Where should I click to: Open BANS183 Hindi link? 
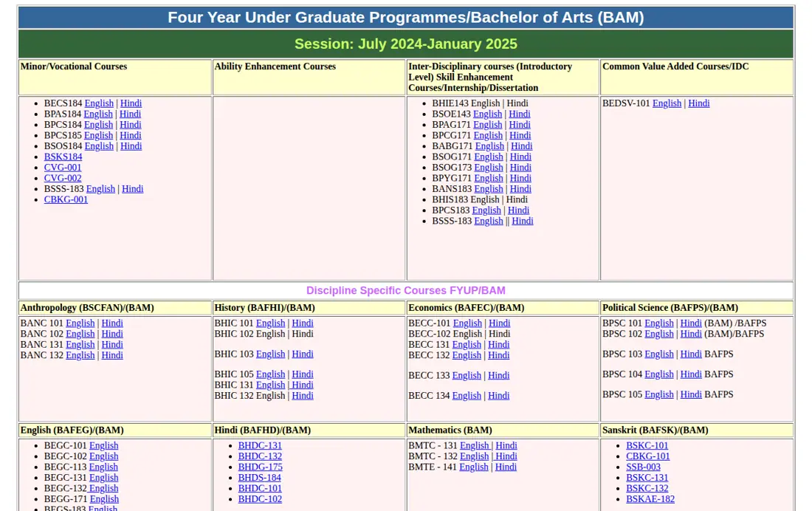(520, 189)
